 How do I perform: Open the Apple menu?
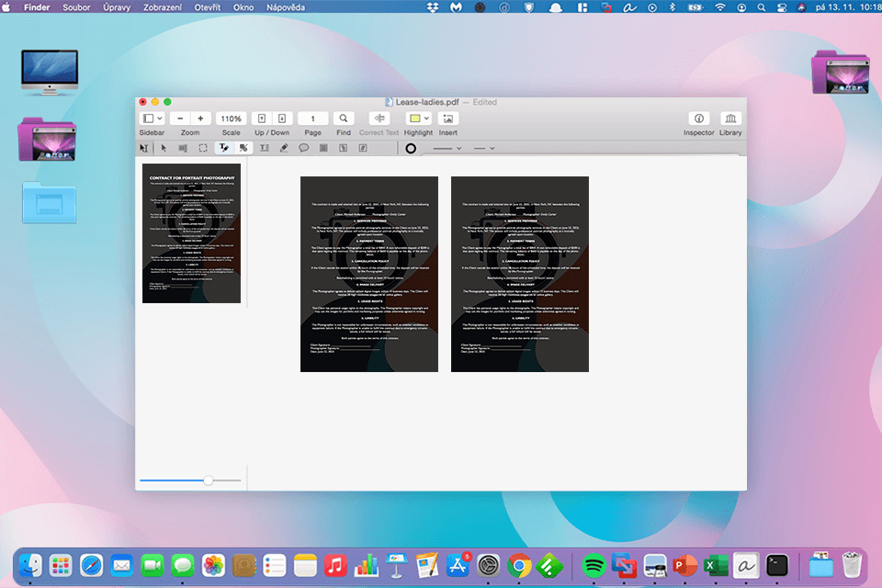pyautogui.click(x=6, y=7)
